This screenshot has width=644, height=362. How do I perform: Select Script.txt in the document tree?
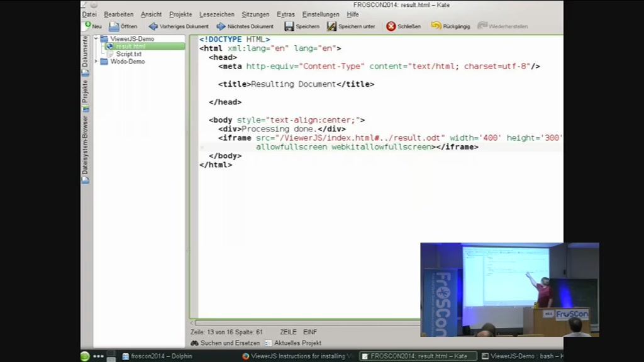128,54
